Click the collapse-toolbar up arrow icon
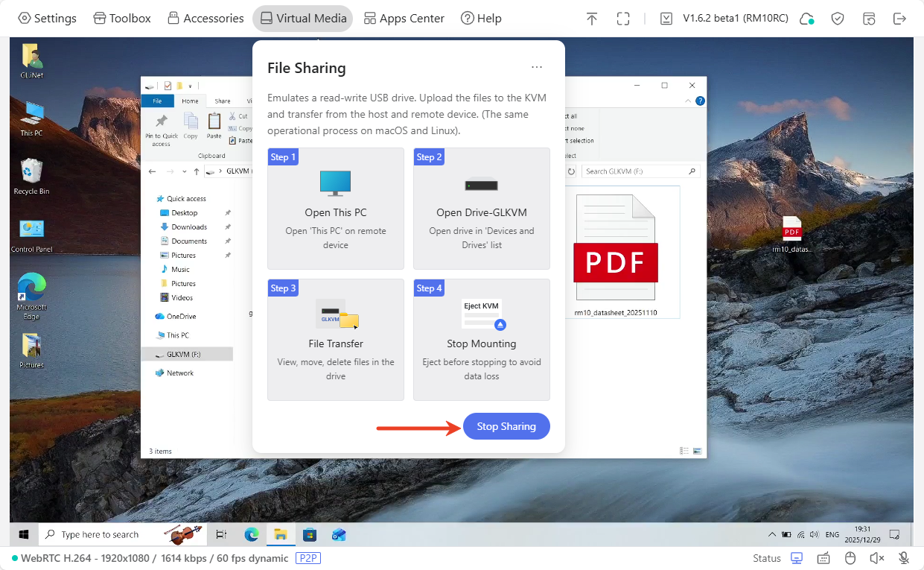 592,19
